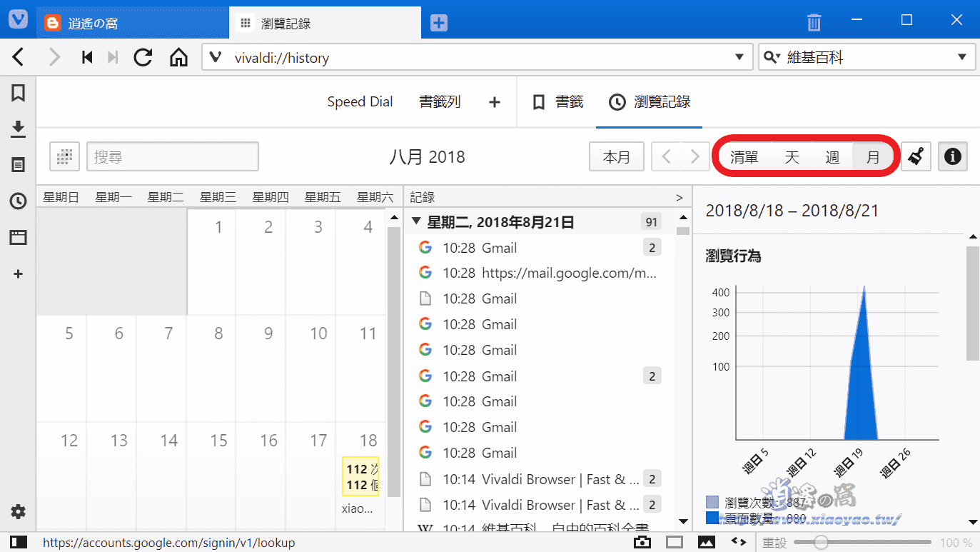This screenshot has width=980, height=552.
Task: Open the 維基百科 history entry
Action: 540,528
